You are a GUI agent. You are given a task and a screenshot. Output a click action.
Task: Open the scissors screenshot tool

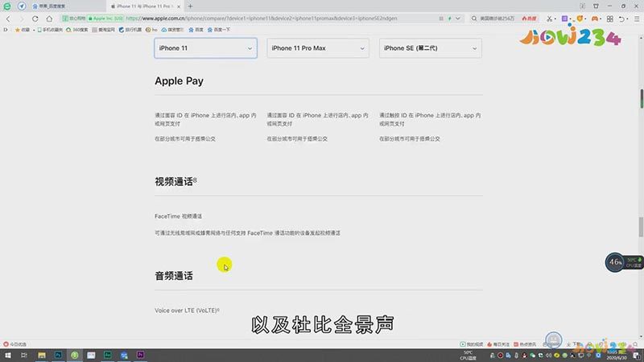550,19
